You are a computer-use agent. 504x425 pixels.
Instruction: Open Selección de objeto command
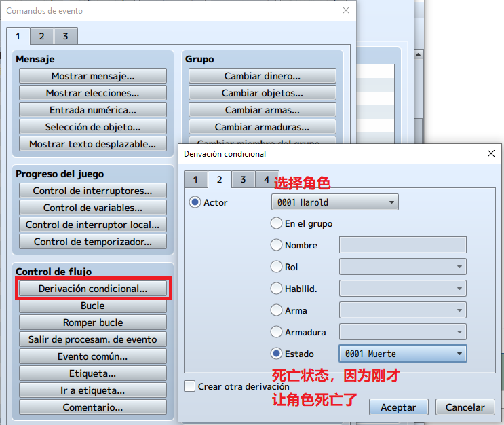tap(92, 127)
